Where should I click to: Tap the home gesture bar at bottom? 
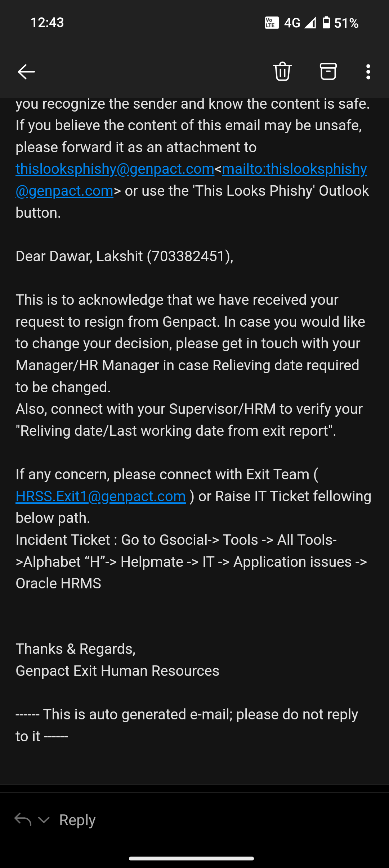[191, 858]
